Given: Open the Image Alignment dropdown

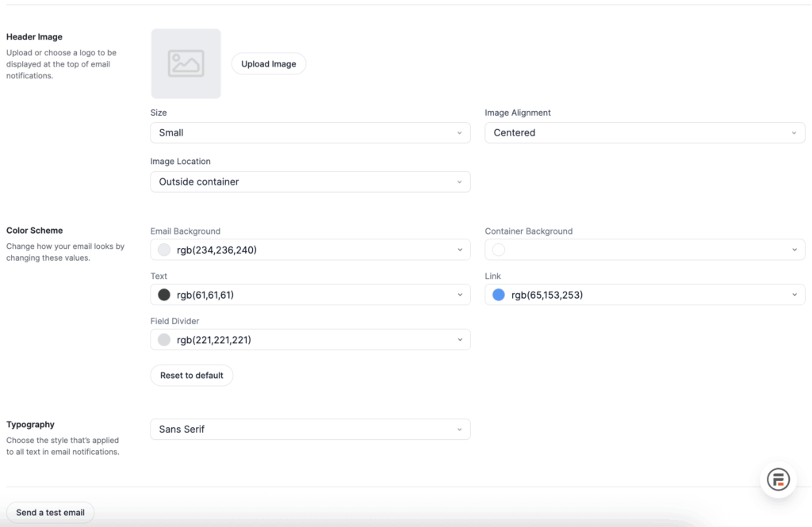Looking at the screenshot, I should tap(644, 132).
